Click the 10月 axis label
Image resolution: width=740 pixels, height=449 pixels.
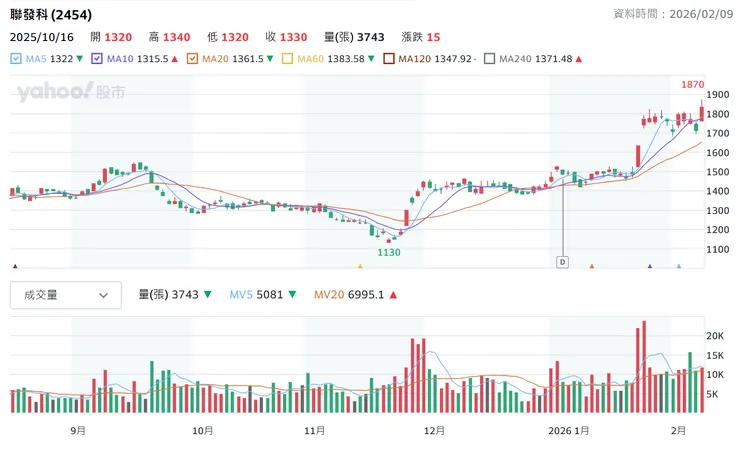point(202,431)
